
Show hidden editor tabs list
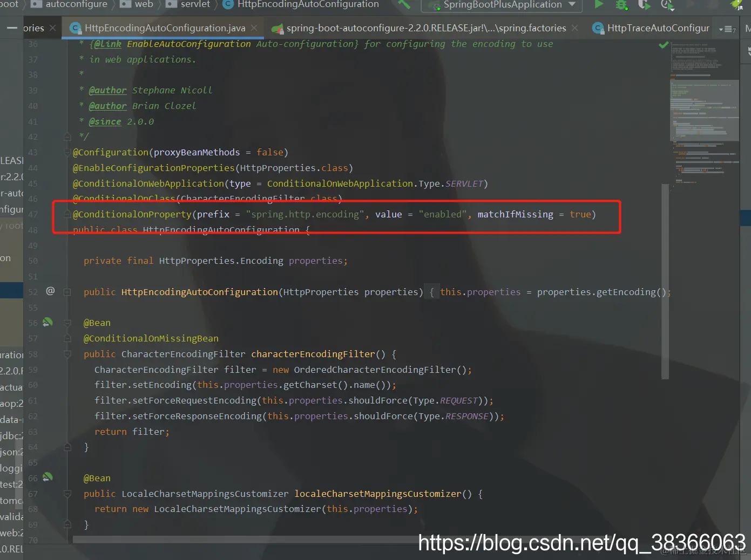tap(727, 29)
